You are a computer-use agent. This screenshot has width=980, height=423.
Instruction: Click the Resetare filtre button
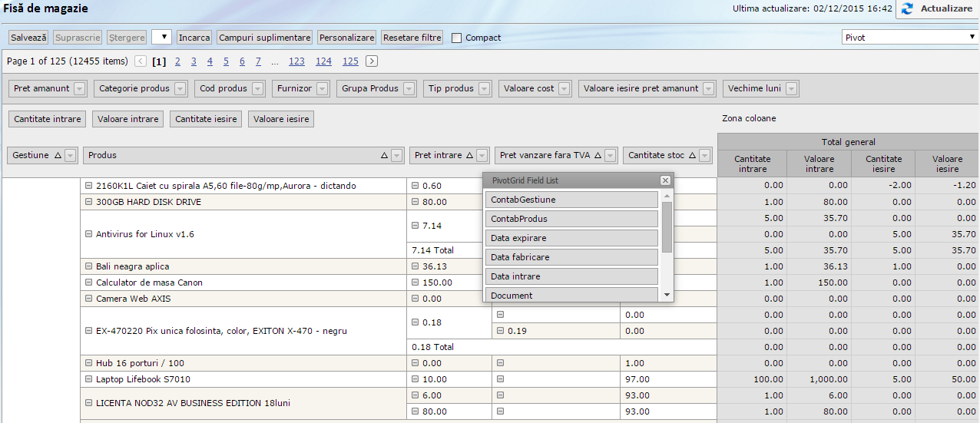[x=412, y=37]
